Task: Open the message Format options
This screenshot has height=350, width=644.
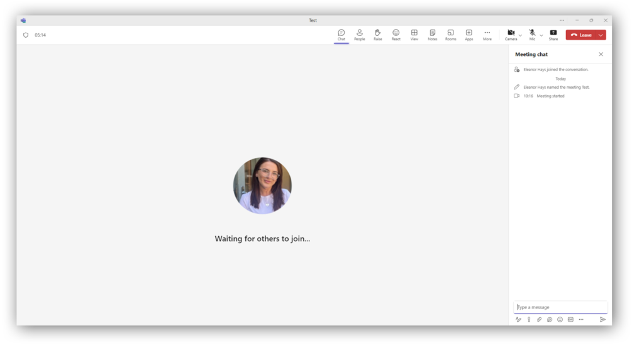Action: tap(518, 320)
